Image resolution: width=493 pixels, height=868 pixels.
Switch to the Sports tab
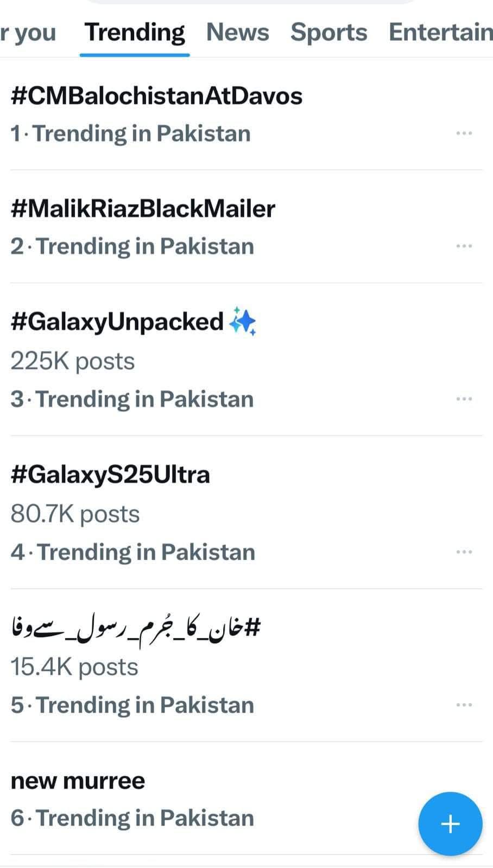click(328, 33)
